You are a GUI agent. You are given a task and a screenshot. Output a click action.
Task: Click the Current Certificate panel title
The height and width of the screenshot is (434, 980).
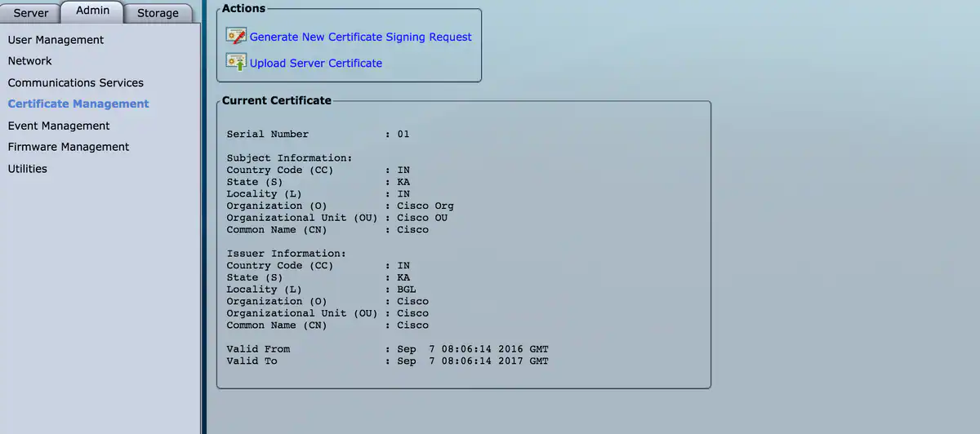click(277, 100)
